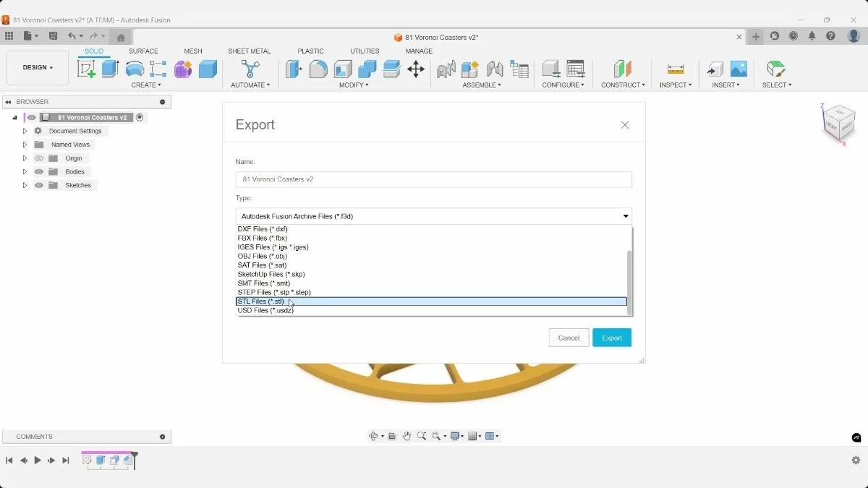Open the Change Parameters configure icon
868x488 pixels.
pyautogui.click(x=576, y=69)
